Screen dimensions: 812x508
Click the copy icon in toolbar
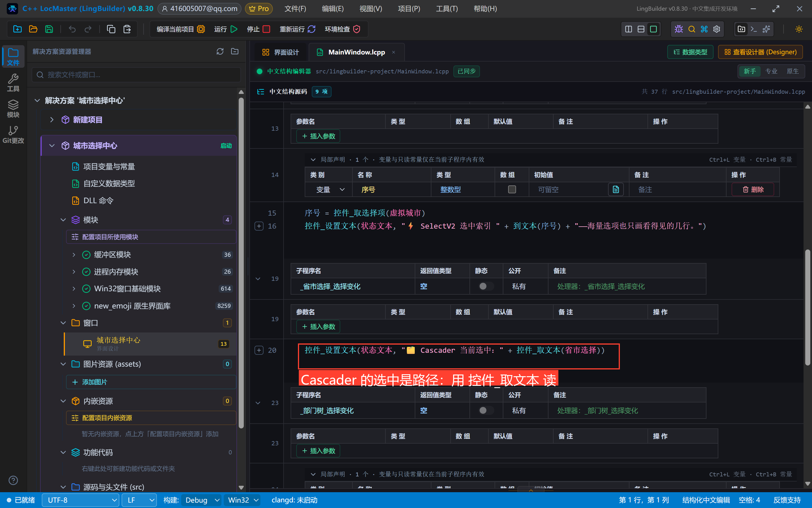[x=111, y=29]
